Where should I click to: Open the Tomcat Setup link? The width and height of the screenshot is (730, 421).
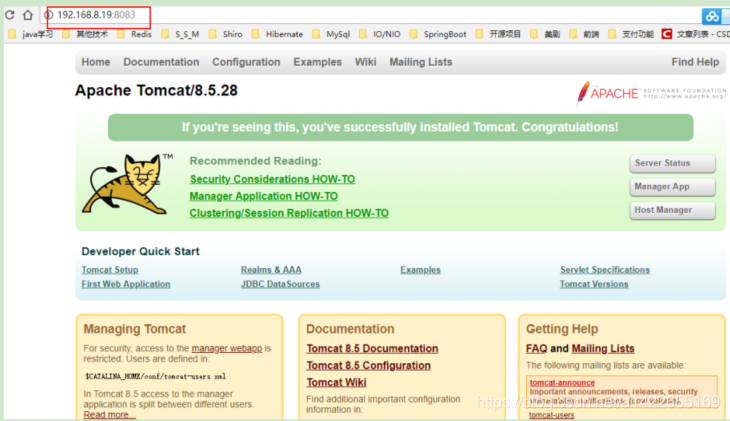(x=110, y=270)
